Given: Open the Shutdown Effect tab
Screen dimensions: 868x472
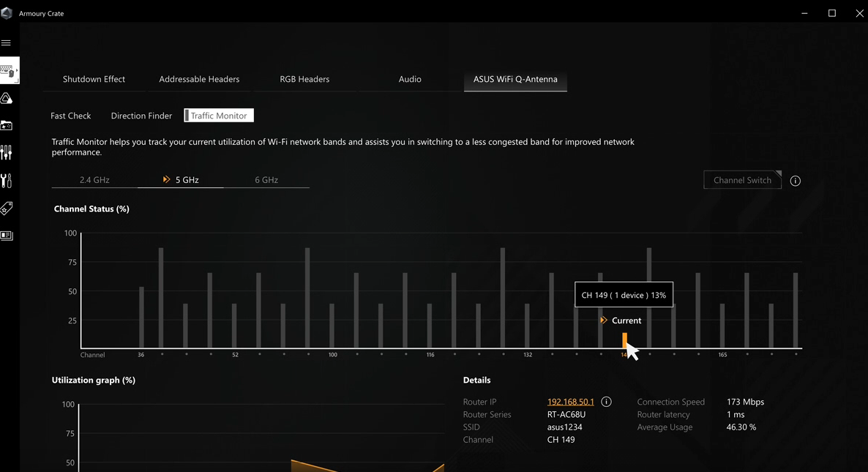Looking at the screenshot, I should 94,79.
